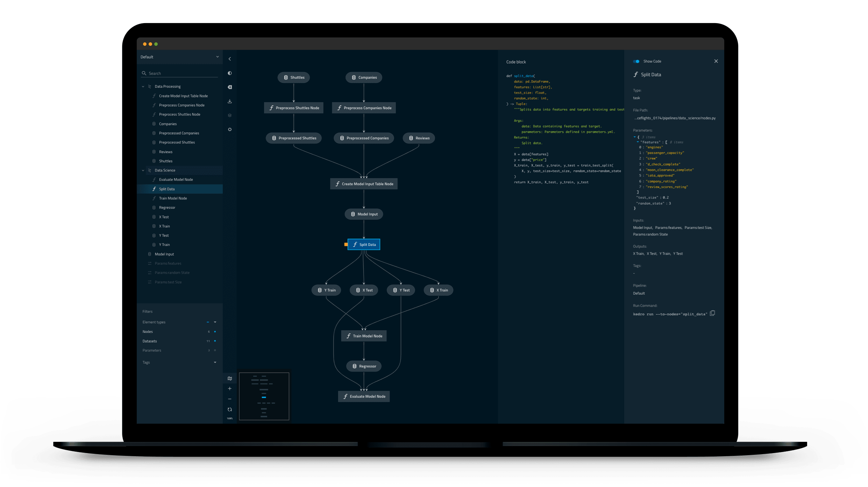Click the refresh/reset layout icon
The width and height of the screenshot is (868, 487).
coord(229,409)
